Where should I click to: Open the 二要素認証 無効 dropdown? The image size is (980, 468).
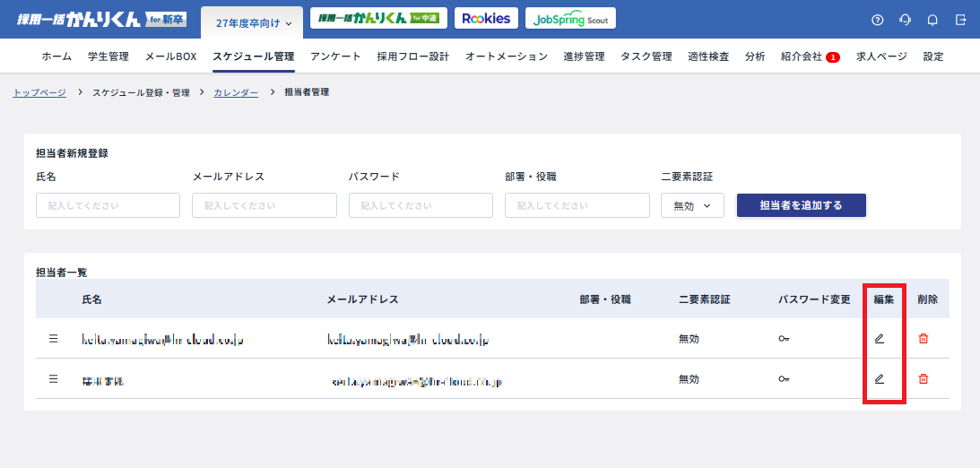[x=692, y=205]
